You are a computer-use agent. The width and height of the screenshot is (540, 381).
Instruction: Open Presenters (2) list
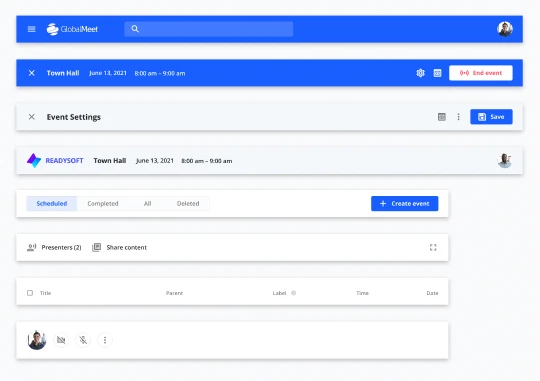coord(54,247)
